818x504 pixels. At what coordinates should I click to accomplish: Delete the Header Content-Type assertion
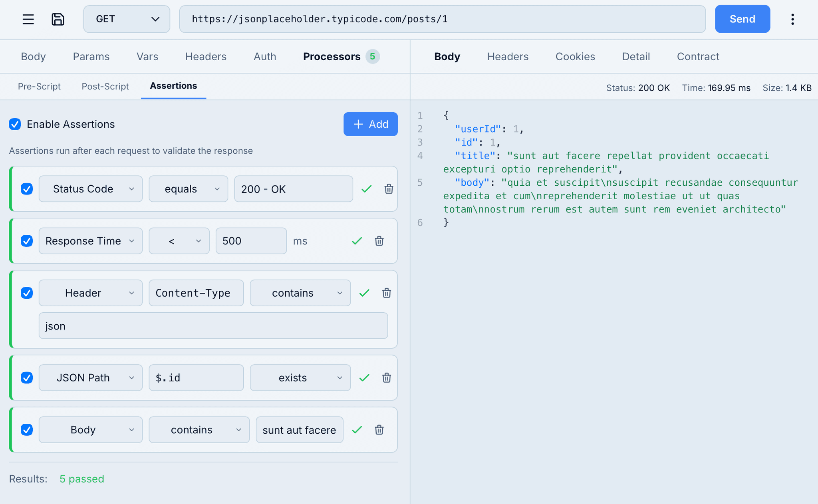point(386,293)
